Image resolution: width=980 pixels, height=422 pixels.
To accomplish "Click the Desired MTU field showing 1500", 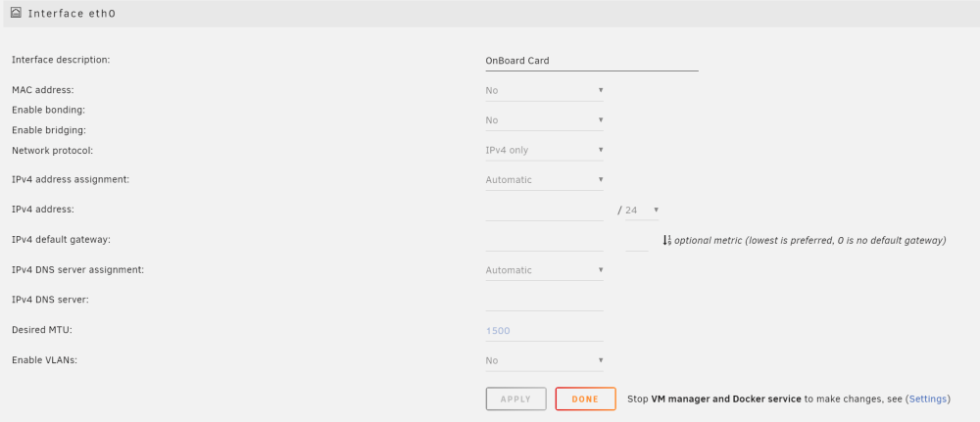I will (544, 331).
